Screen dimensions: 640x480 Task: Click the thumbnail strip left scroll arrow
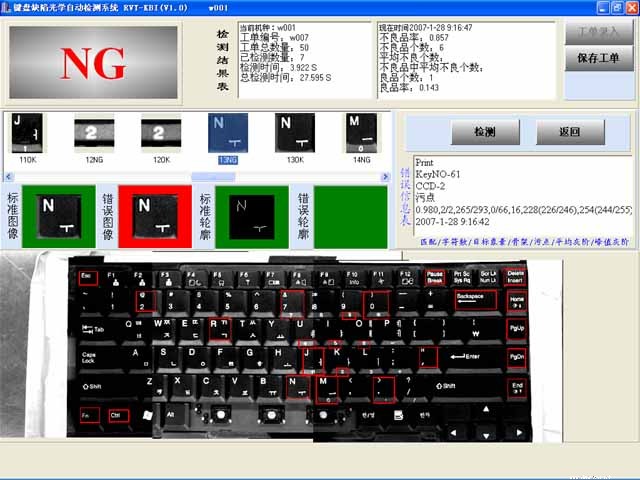click(x=9, y=177)
